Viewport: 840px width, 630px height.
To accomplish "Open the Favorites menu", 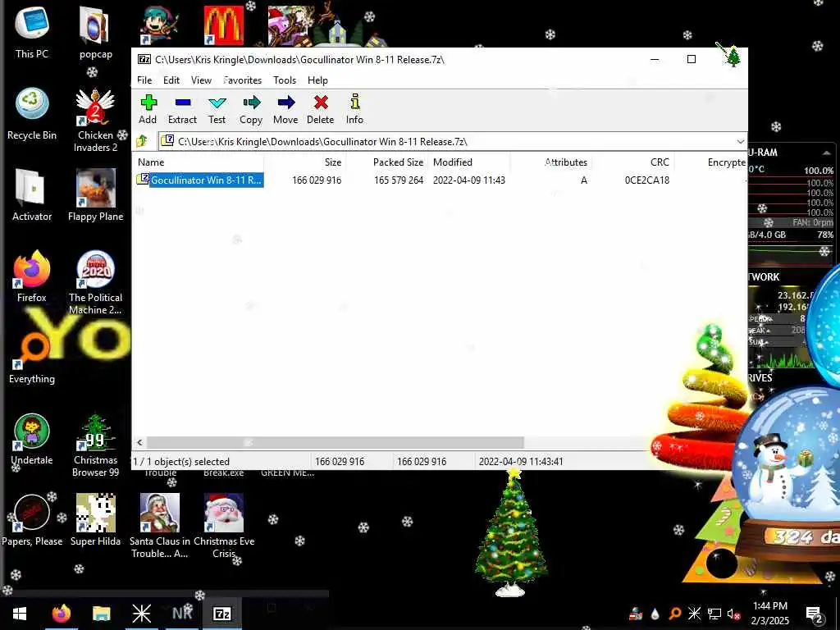I will pos(242,80).
